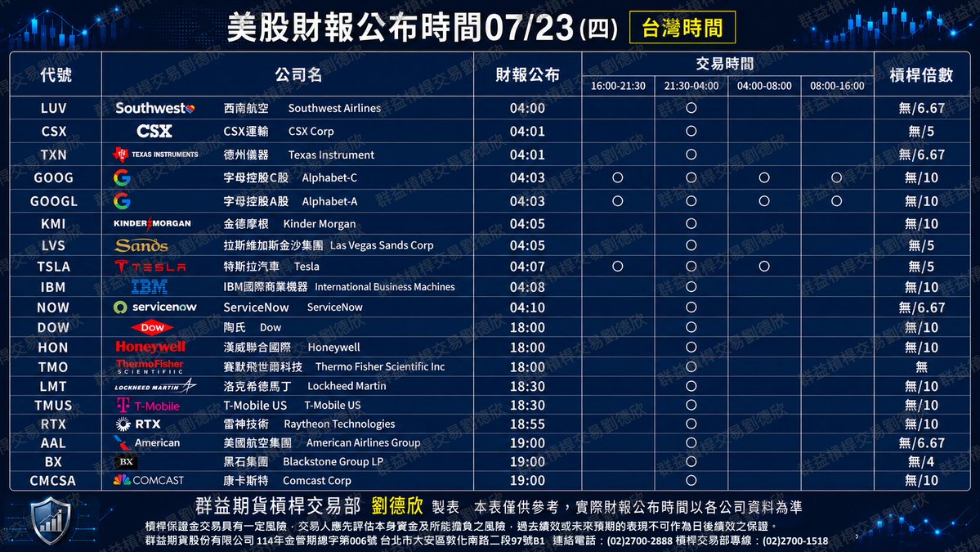This screenshot has width=980, height=552.
Task: Click the TMUS ticker code
Action: coord(54,406)
